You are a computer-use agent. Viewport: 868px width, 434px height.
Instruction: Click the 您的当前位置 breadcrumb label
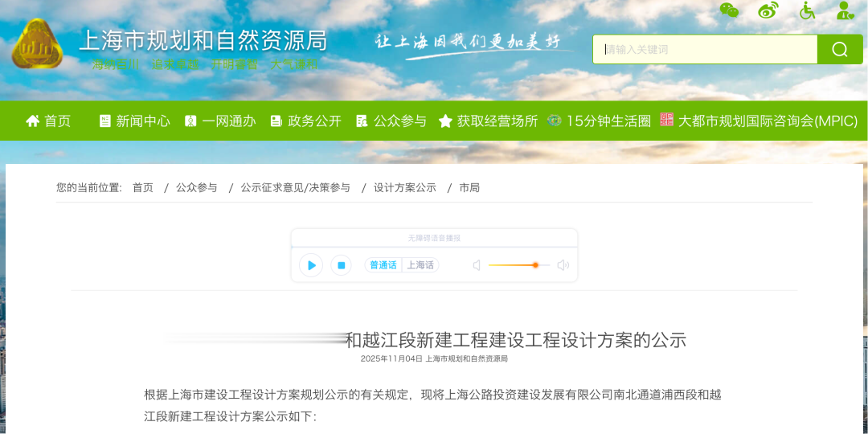click(88, 187)
